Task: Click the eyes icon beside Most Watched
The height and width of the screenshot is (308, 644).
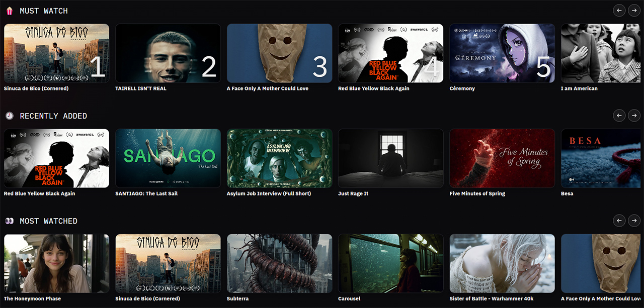Action: (9, 221)
